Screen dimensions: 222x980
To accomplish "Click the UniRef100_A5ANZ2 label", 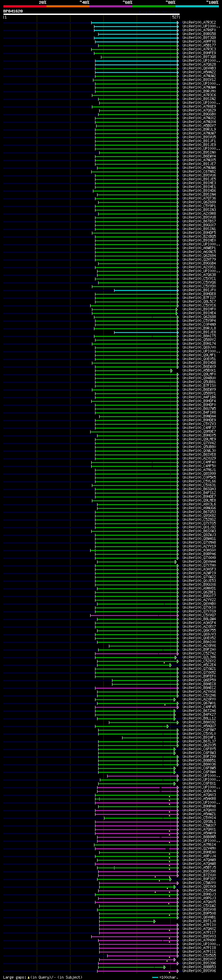I will 199,72.
